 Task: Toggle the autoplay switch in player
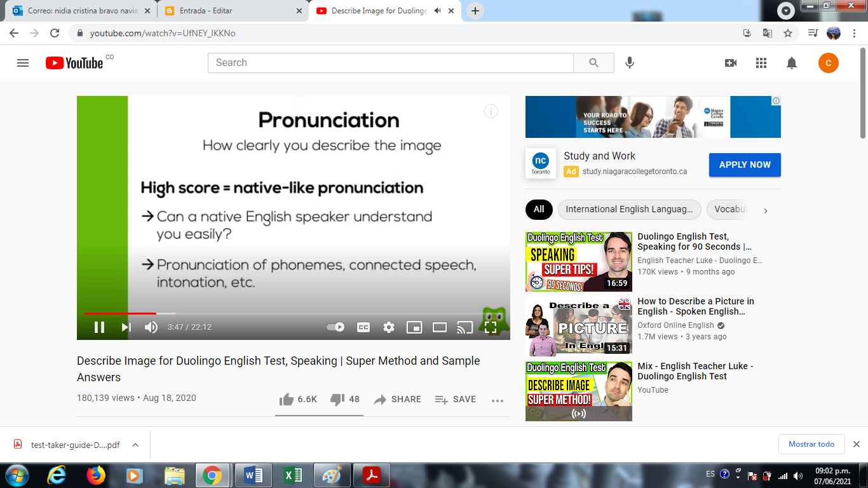(x=336, y=327)
